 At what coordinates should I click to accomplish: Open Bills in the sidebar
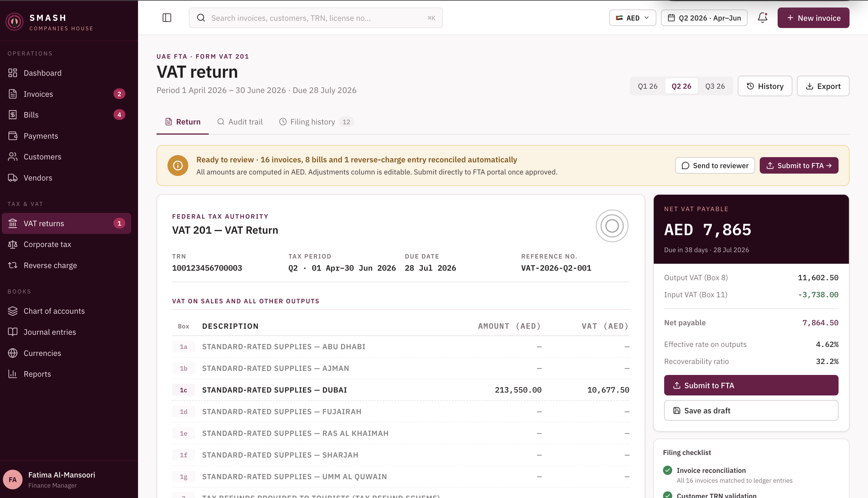click(66, 115)
